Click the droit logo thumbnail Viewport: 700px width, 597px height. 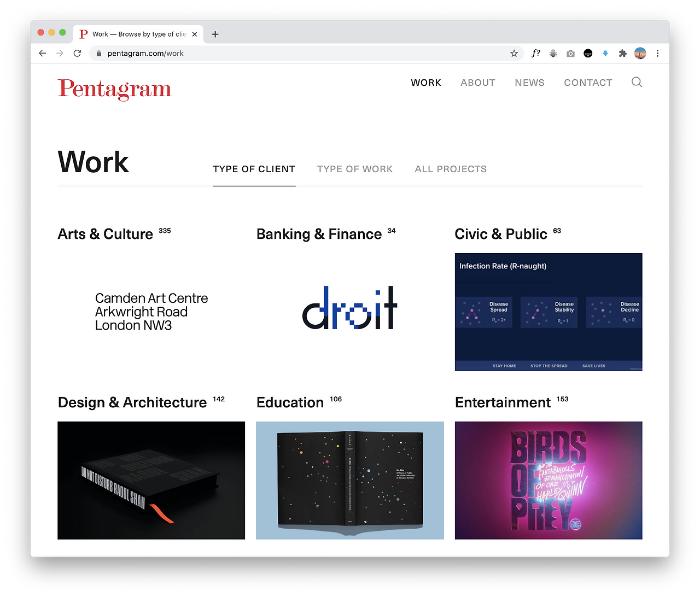pyautogui.click(x=350, y=312)
